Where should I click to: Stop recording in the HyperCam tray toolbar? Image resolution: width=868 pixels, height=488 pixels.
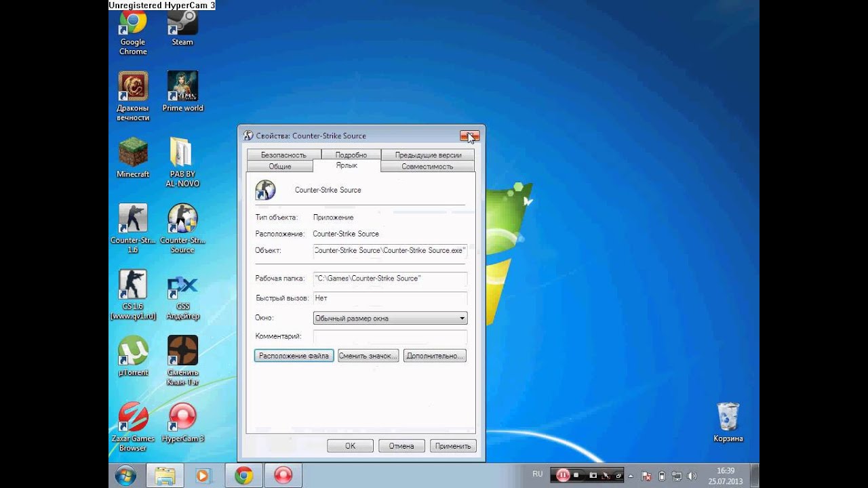pos(578,476)
